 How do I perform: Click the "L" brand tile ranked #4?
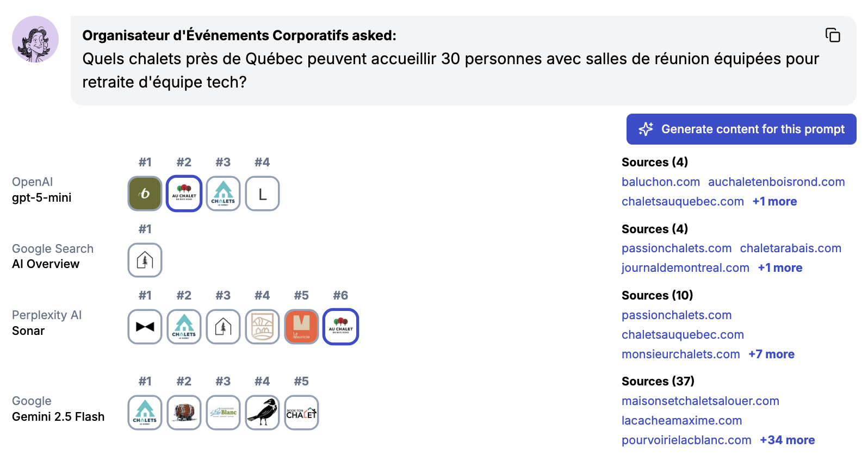pyautogui.click(x=262, y=194)
